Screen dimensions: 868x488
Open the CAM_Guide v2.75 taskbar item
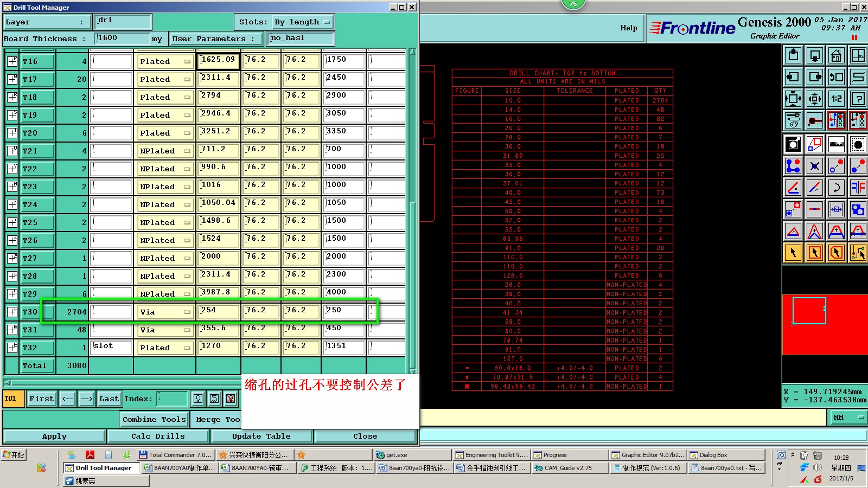coord(570,468)
